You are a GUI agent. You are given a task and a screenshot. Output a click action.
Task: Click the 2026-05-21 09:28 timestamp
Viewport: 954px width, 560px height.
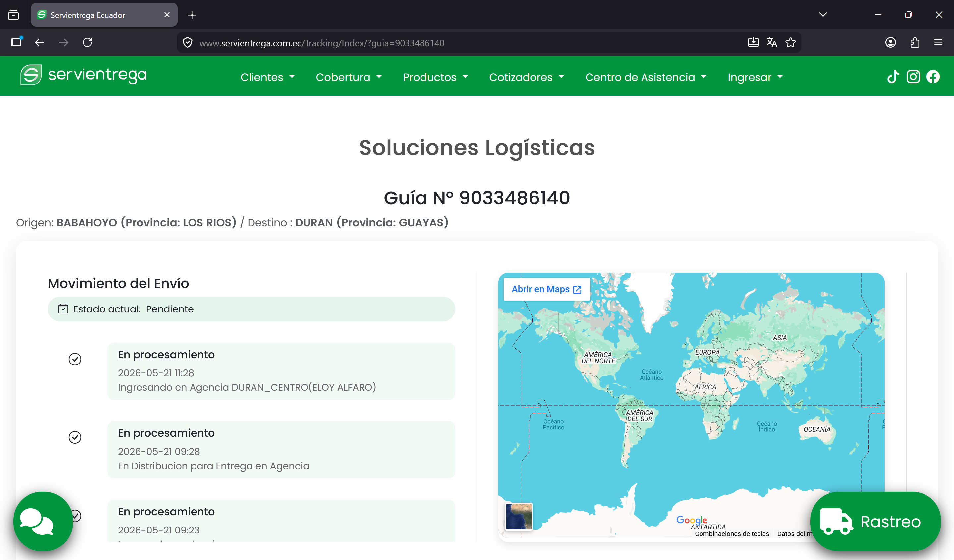click(159, 451)
